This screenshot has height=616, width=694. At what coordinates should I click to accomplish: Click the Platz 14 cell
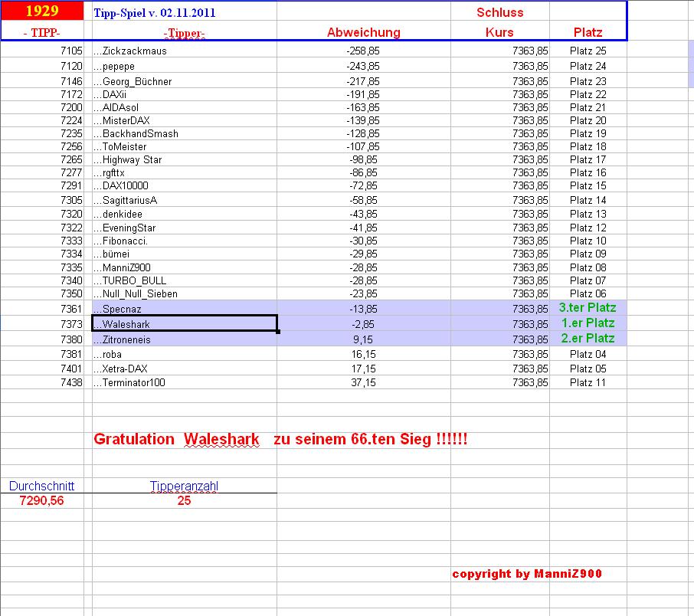click(588, 200)
